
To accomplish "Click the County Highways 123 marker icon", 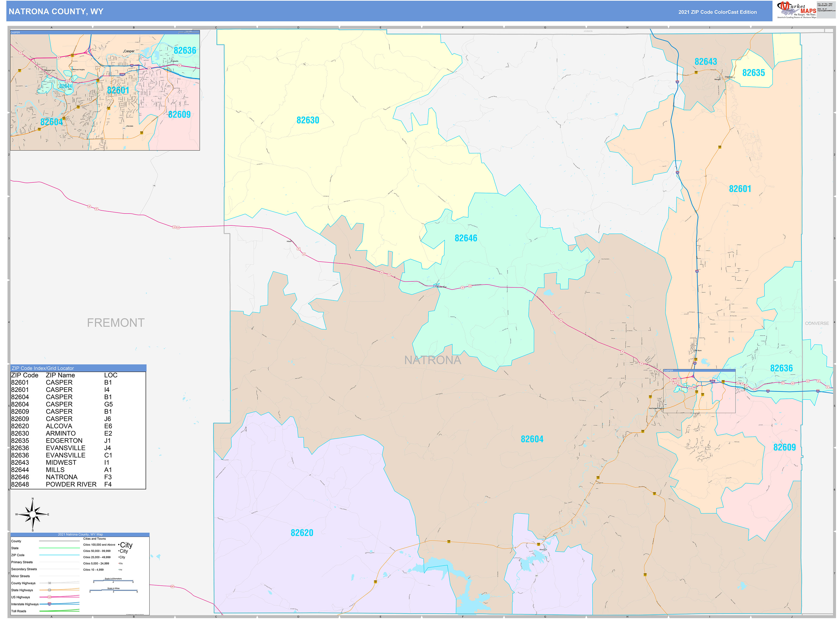I will [50, 583].
